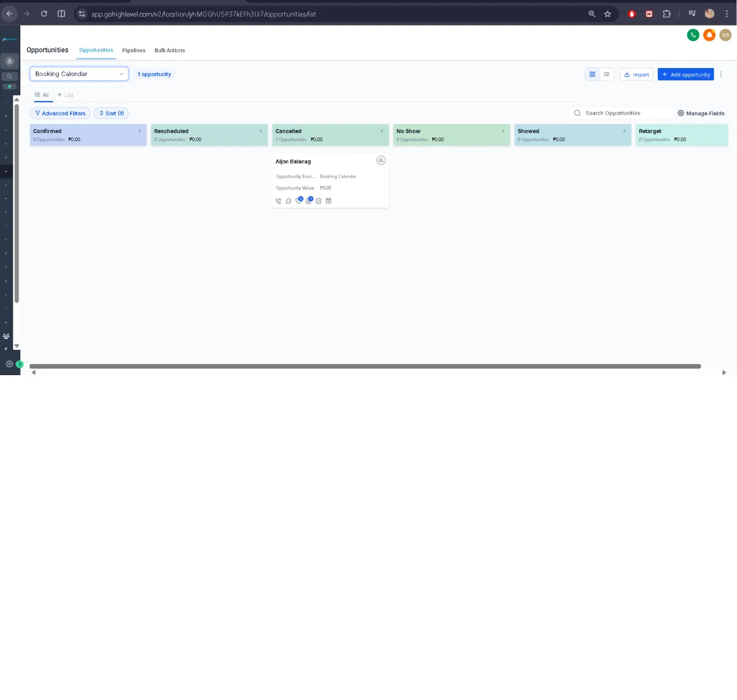The width and height of the screenshot is (737, 700).
Task: Open the sidebar settings gear icon
Action: [x=9, y=364]
